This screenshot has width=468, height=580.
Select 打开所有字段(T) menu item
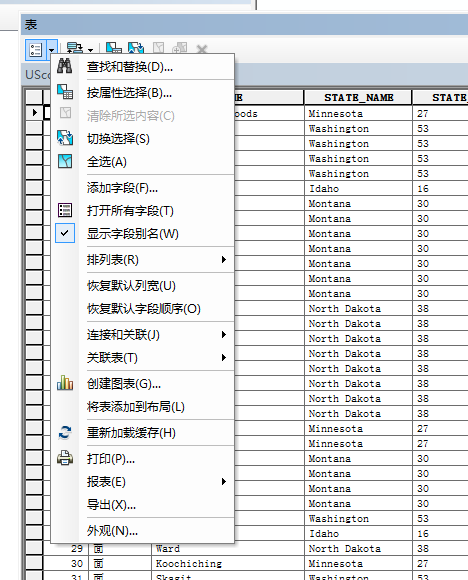pyautogui.click(x=142, y=211)
